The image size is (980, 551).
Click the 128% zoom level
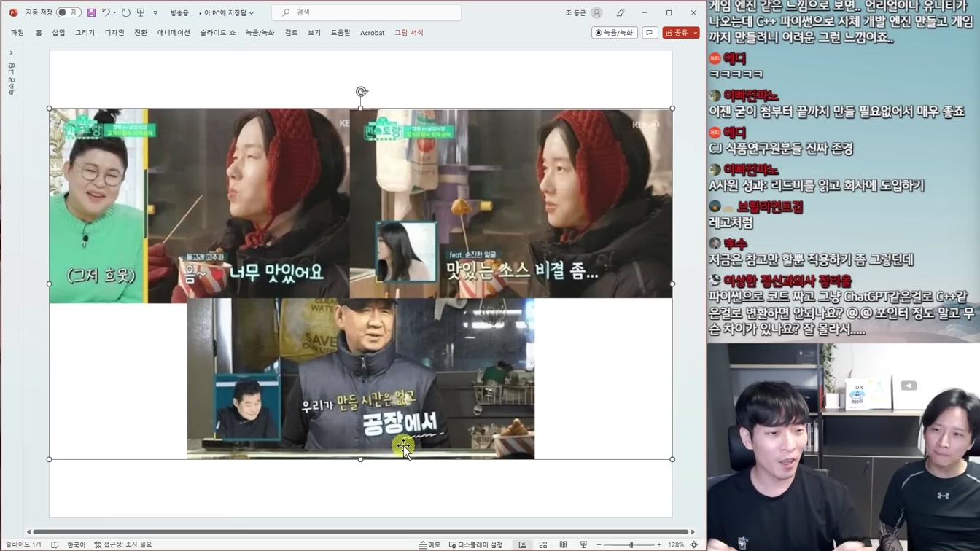pos(676,544)
